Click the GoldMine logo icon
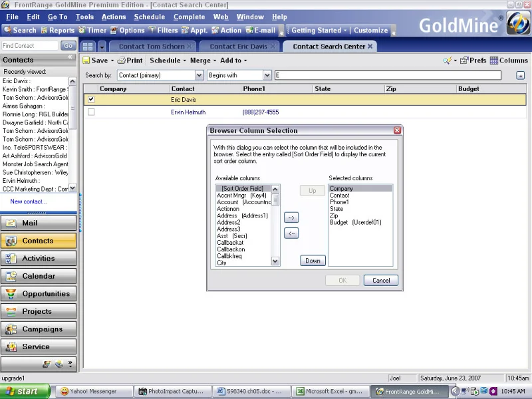 pyautogui.click(x=518, y=23)
